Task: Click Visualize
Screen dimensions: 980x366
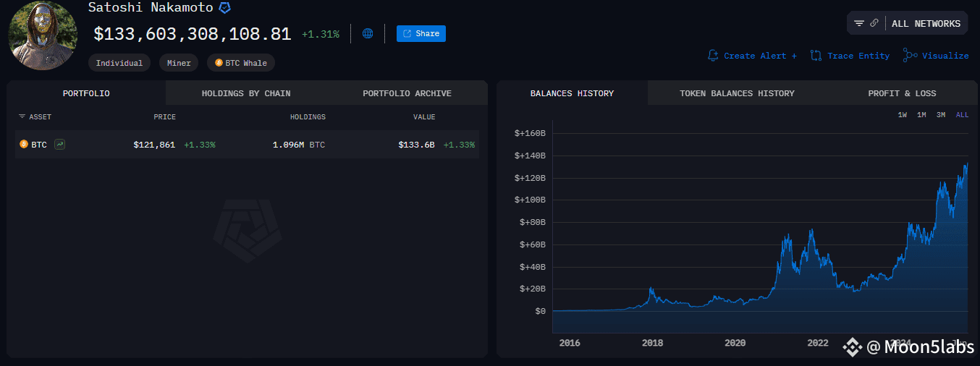Action: click(x=936, y=56)
